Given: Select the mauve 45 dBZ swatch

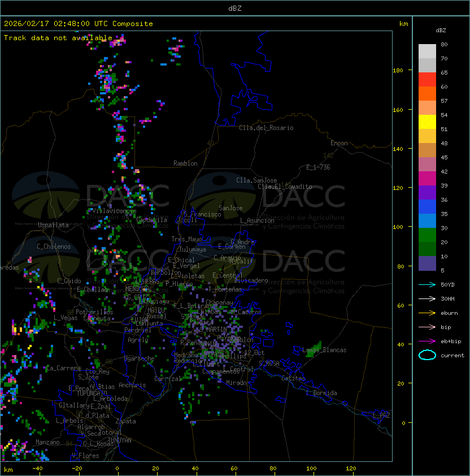Looking at the screenshot, I should (427, 164).
